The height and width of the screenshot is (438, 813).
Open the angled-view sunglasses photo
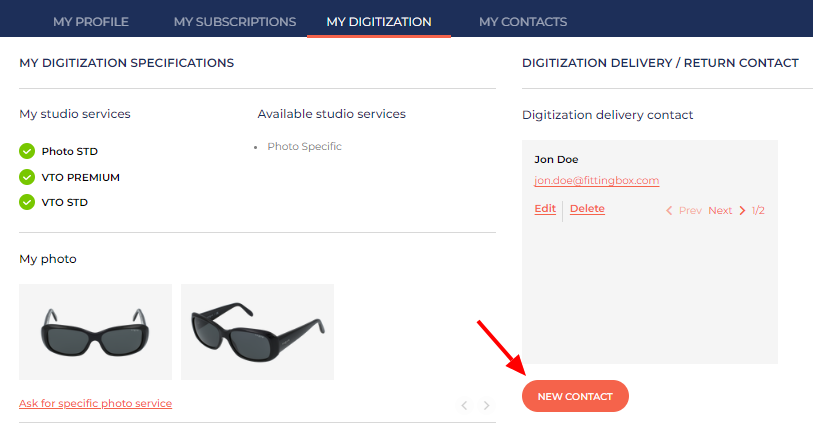pyautogui.click(x=257, y=332)
